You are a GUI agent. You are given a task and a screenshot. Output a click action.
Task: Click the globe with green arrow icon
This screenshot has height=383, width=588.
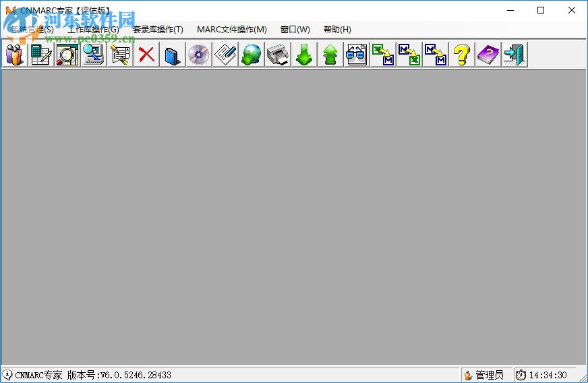(x=252, y=55)
